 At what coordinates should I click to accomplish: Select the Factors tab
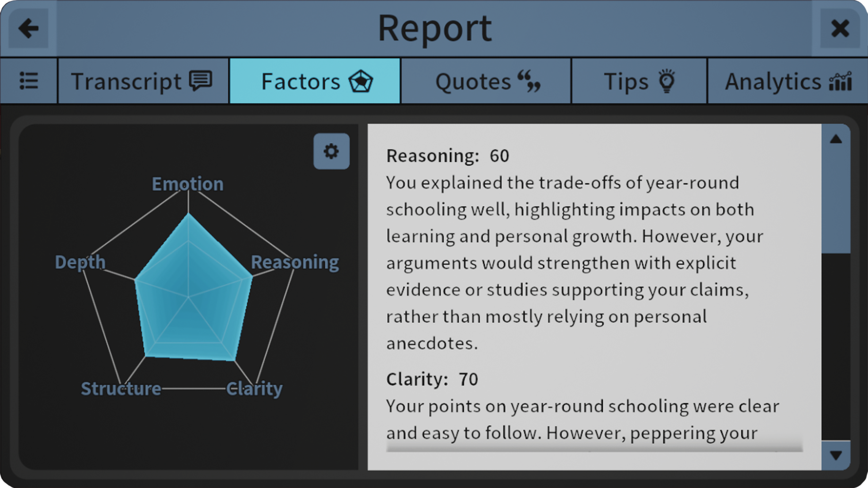pyautogui.click(x=315, y=81)
